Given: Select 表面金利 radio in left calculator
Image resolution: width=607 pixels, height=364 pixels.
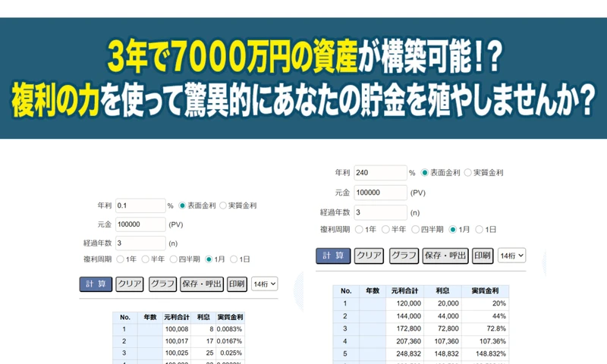Looking at the screenshot, I should [x=182, y=206].
